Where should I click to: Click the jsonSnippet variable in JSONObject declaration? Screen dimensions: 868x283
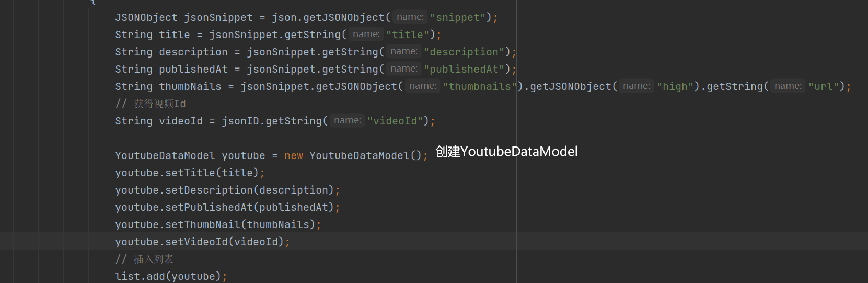pos(218,17)
